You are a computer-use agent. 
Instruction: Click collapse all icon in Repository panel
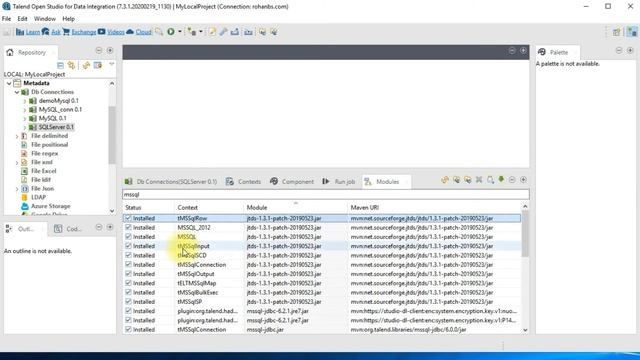(x=60, y=65)
